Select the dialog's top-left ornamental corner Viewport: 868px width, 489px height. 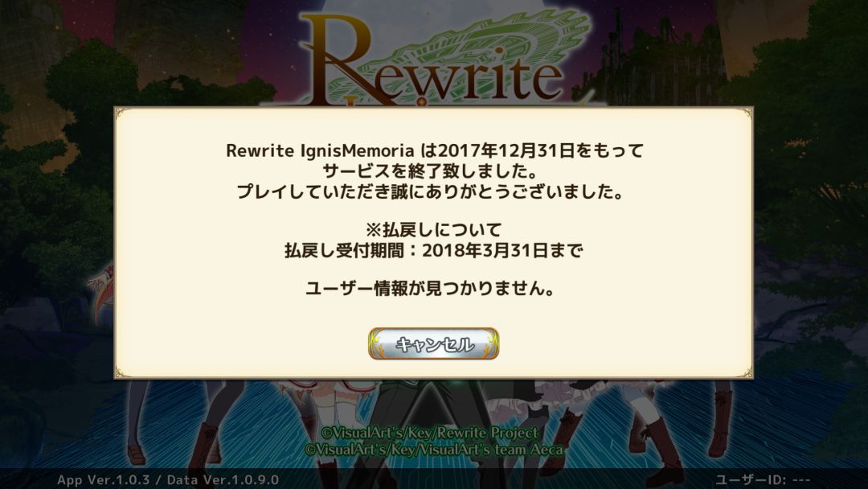coord(121,114)
